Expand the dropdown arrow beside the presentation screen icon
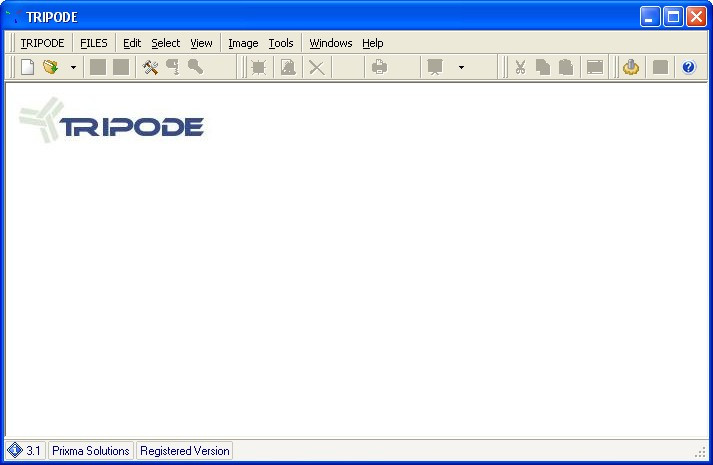 click(x=461, y=67)
